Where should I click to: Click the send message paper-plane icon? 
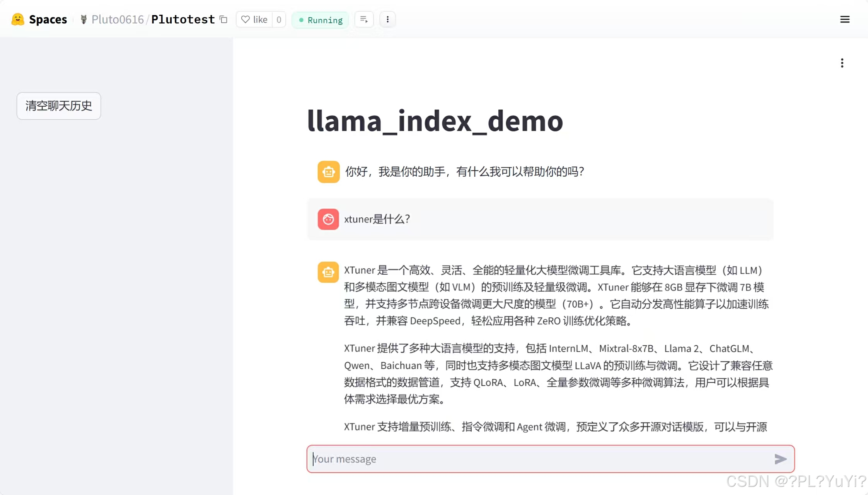pyautogui.click(x=781, y=459)
